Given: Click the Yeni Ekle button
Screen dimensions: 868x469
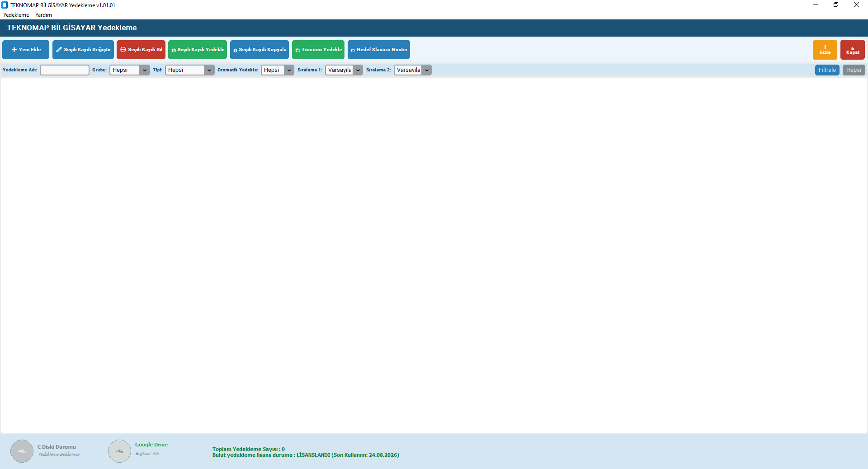Looking at the screenshot, I should click(26, 50).
